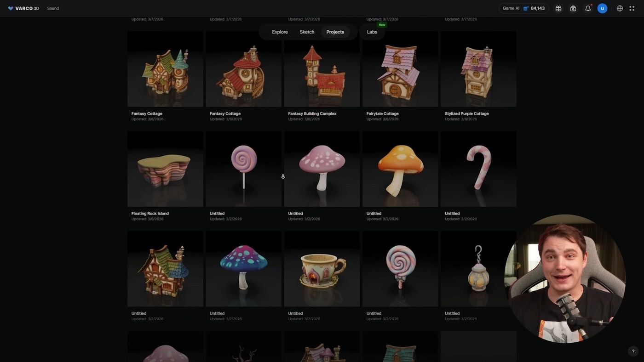Open the Fantasy Building Complex project
Screen dimensions: 644x362
pos(322,69)
